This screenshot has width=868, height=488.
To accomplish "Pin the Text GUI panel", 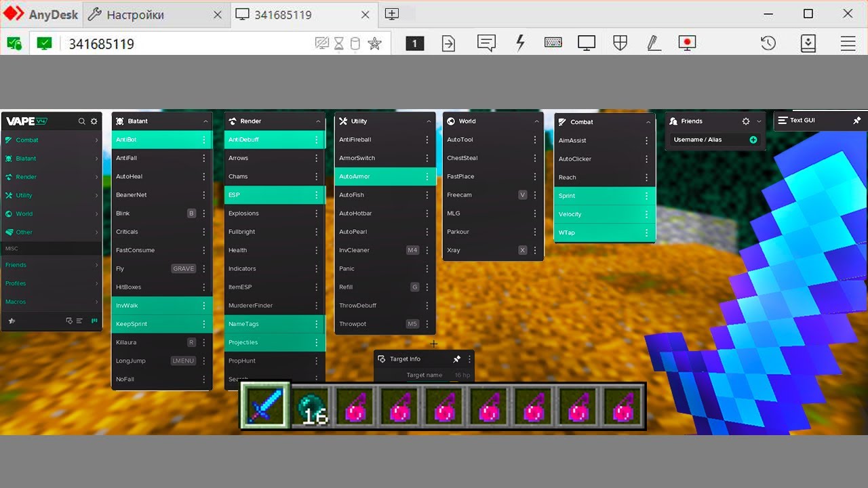I will (856, 121).
